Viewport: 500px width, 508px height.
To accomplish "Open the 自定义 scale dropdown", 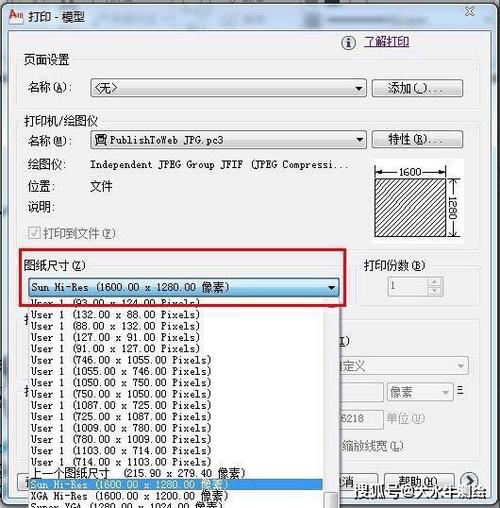I will tap(404, 366).
